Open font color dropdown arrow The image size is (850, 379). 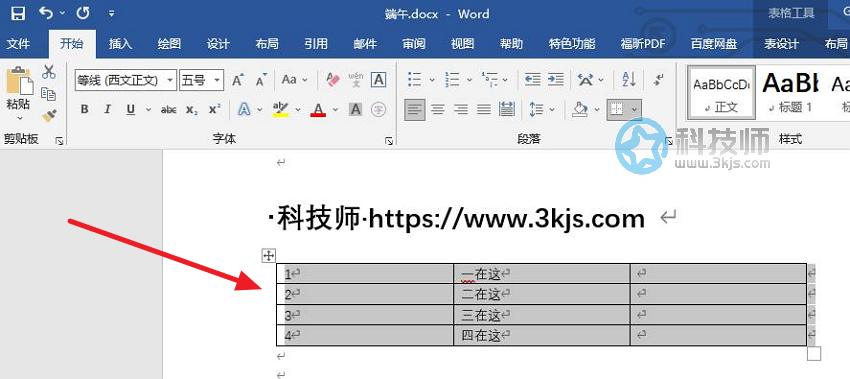[336, 110]
